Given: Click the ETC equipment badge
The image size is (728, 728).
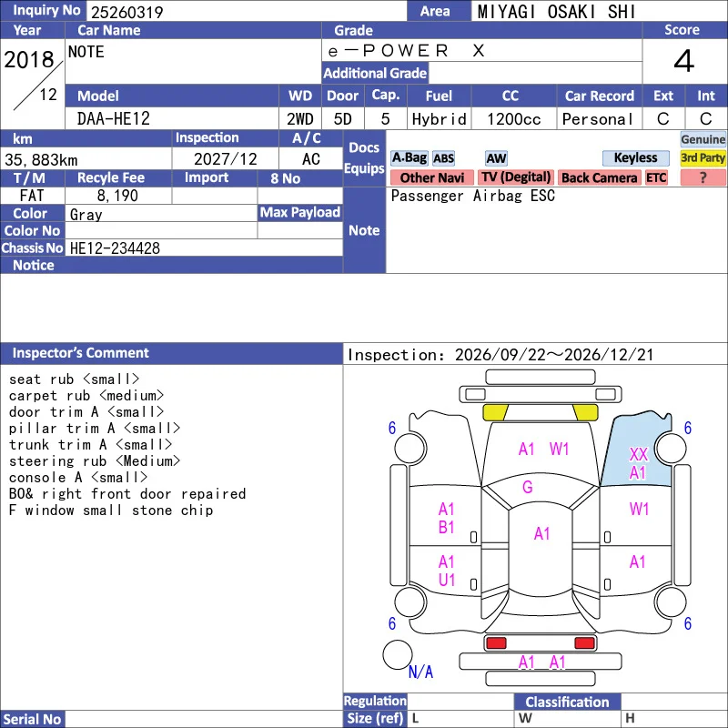Looking at the screenshot, I should pyautogui.click(x=656, y=177).
